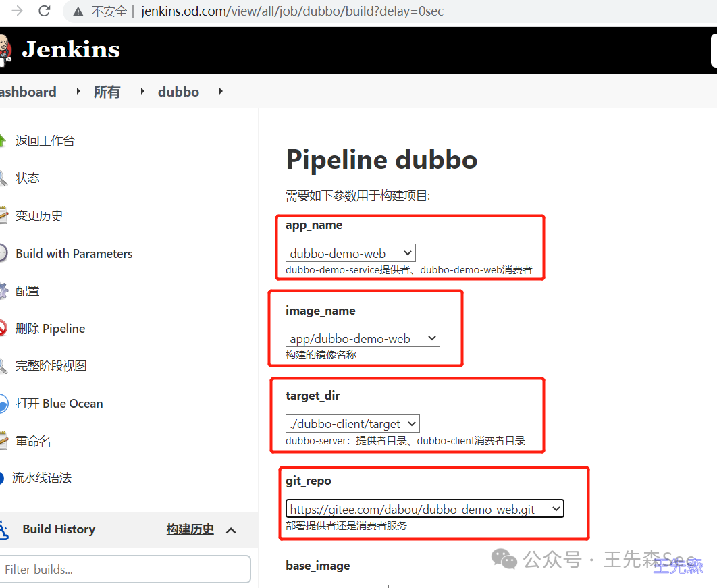This screenshot has height=588, width=717.
Task: Open 流水线语法 in the sidebar
Action: tap(42, 478)
